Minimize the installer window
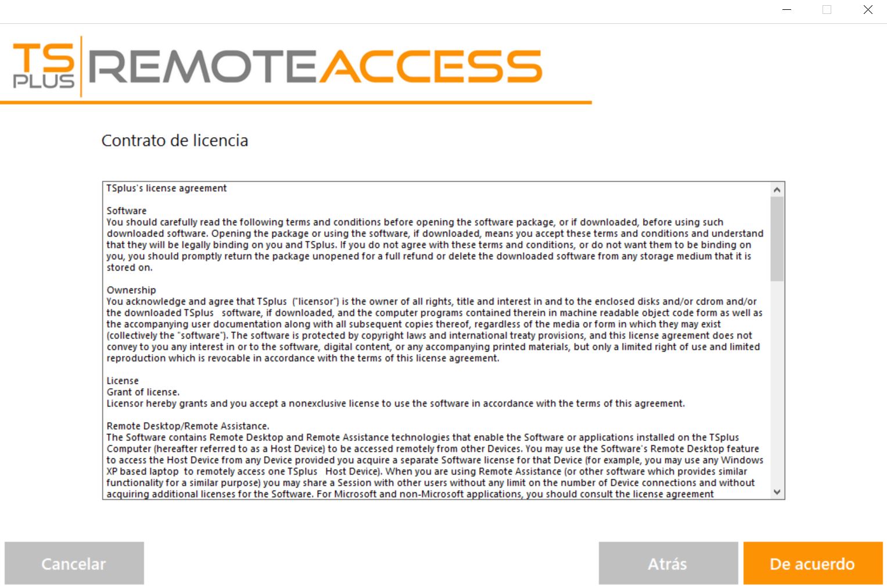The width and height of the screenshot is (887, 588). pyautogui.click(x=787, y=10)
